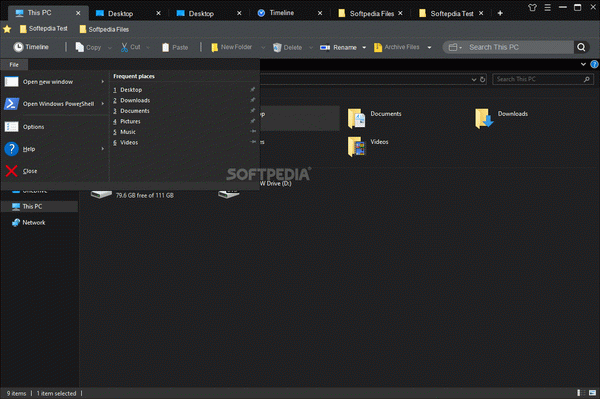Open the search scope dropdown icon
This screenshot has width=600, height=399.
click(455, 47)
